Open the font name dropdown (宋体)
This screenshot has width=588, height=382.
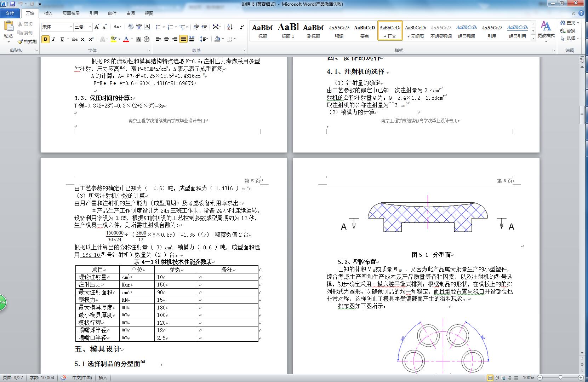click(x=70, y=27)
